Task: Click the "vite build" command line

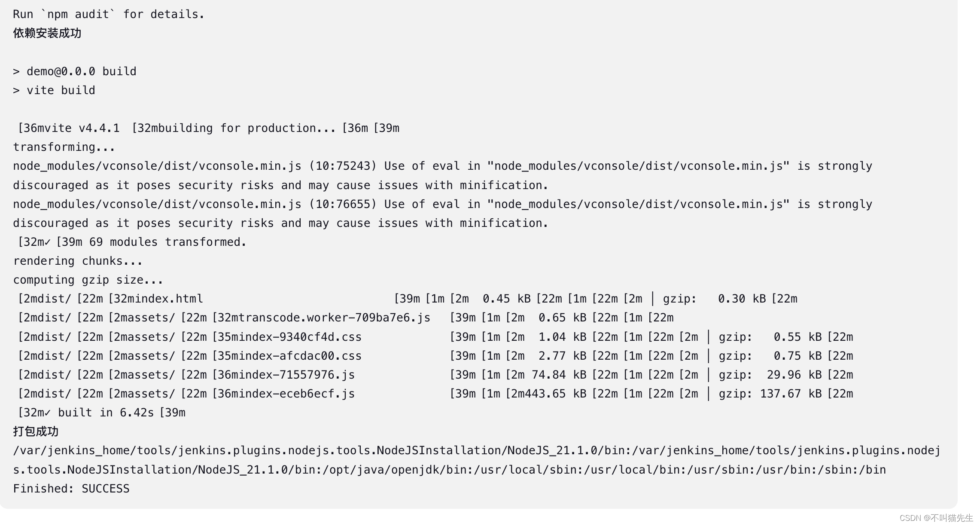Action: coord(61,90)
